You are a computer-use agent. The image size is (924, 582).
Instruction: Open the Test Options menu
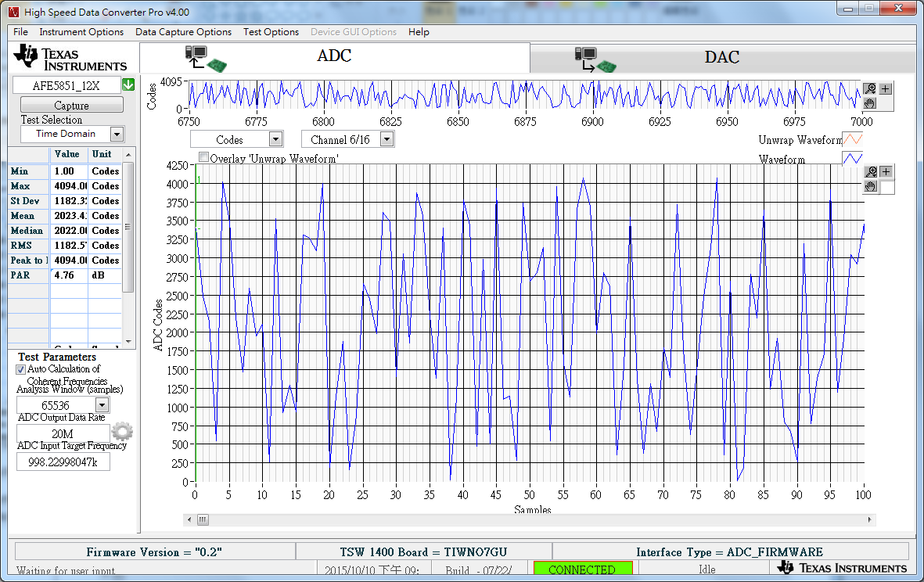click(x=271, y=32)
